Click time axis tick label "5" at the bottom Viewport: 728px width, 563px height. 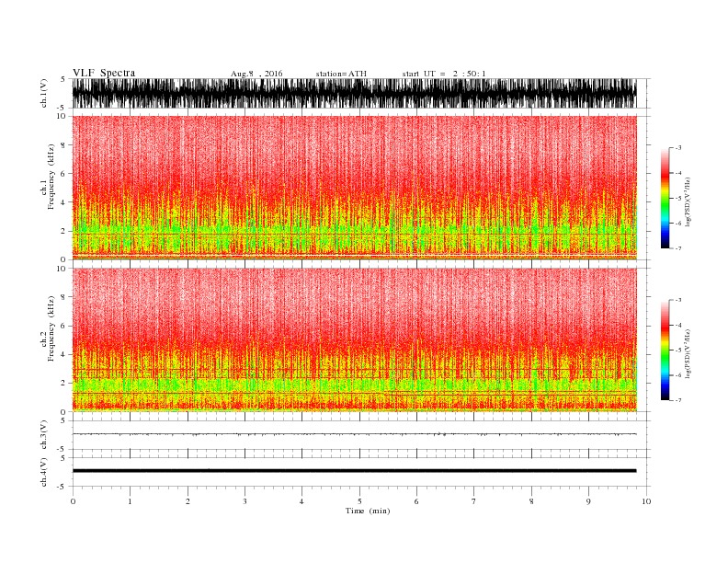359,501
